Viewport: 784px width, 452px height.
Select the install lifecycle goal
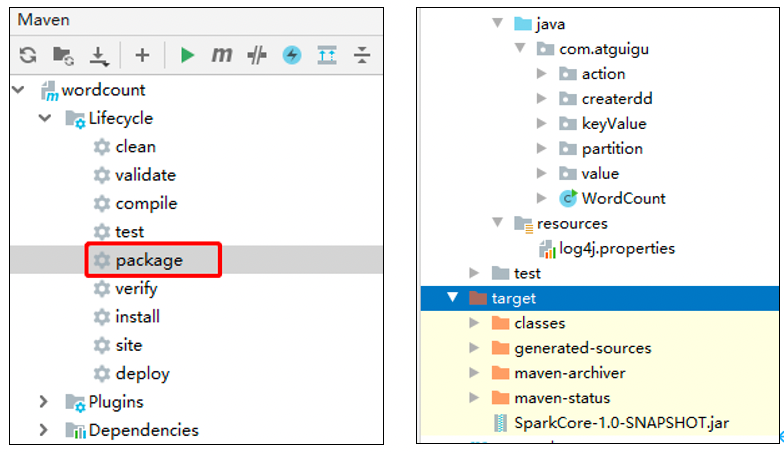[137, 317]
